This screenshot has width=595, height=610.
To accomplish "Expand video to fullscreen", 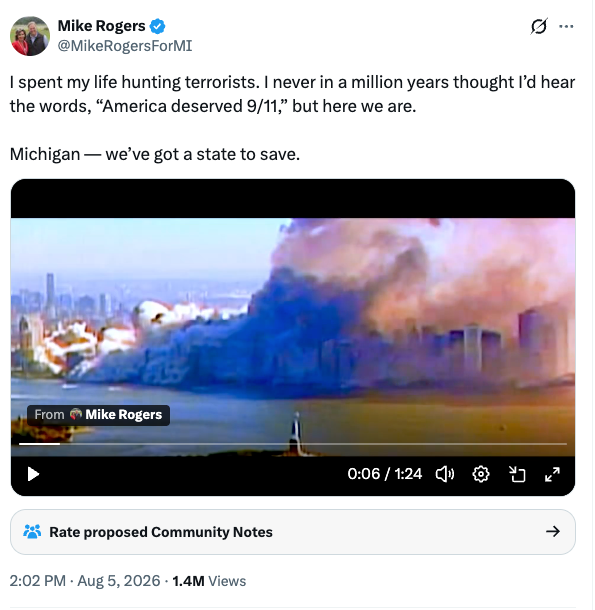I will click(x=552, y=475).
